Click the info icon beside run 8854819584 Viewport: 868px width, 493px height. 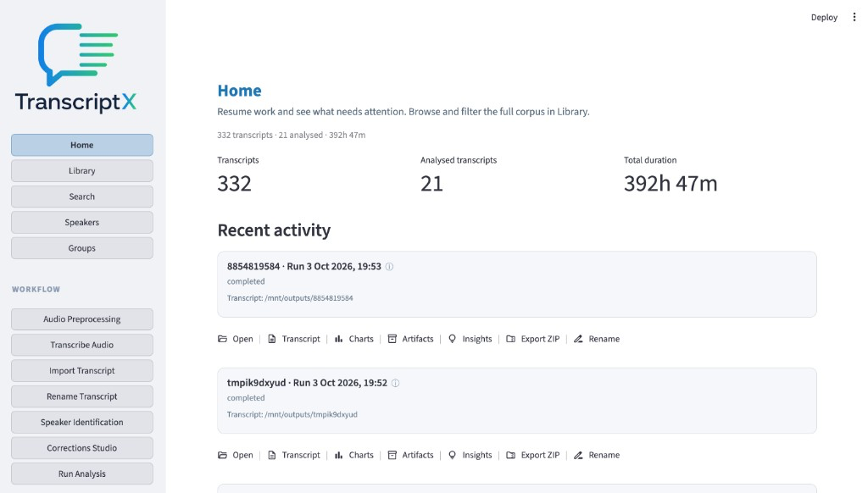(x=389, y=267)
